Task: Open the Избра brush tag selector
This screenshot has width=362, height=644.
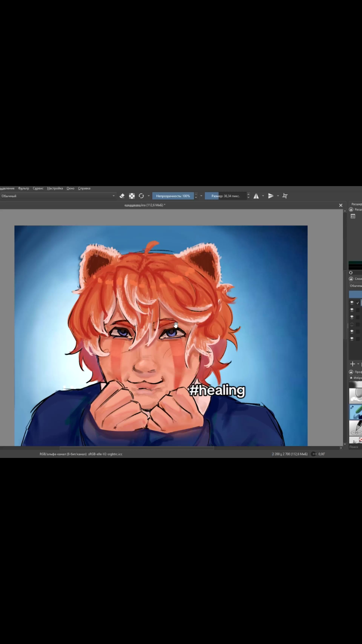Action: coord(356,378)
